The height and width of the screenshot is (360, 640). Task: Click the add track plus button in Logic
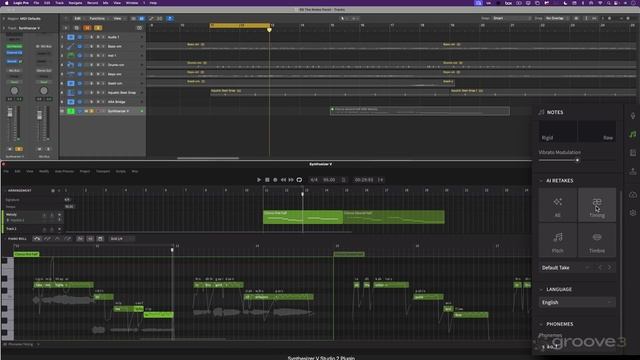(x=66, y=28)
